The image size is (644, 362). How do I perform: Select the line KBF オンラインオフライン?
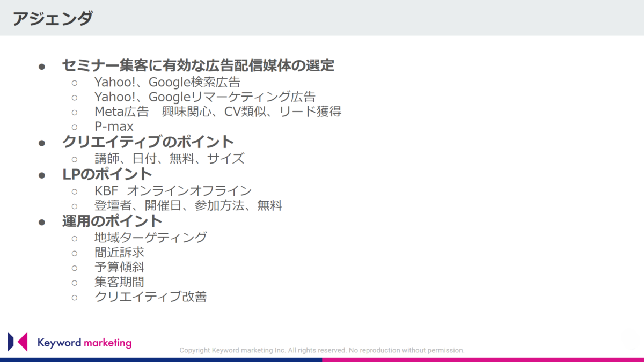point(173,190)
